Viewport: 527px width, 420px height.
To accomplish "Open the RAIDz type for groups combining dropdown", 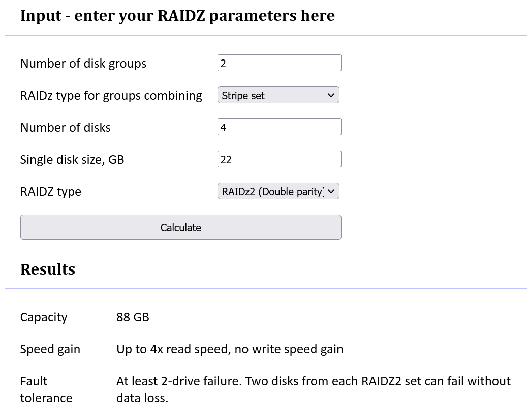I will (278, 95).
